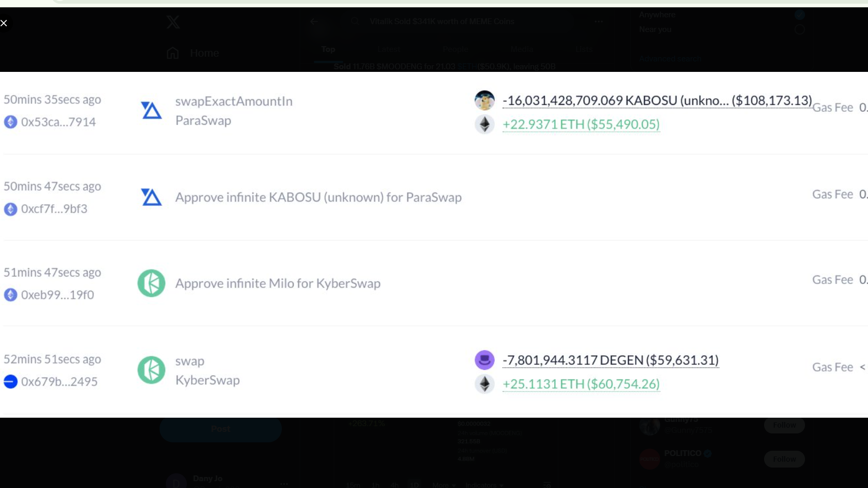Click the ParaSwap logo on the swapExactAmountIn row
This screenshot has height=488, width=868.
pos(152,110)
